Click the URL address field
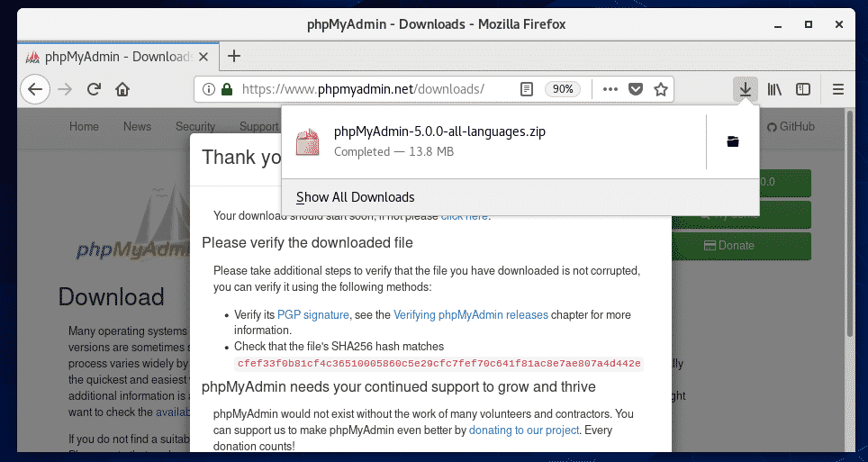This screenshot has height=462, width=868. click(x=363, y=89)
